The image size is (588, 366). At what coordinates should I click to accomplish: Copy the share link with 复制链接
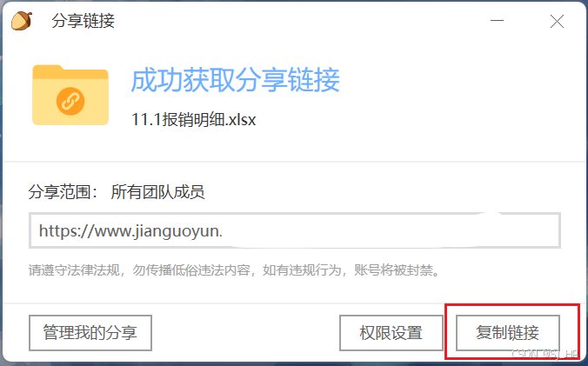508,333
